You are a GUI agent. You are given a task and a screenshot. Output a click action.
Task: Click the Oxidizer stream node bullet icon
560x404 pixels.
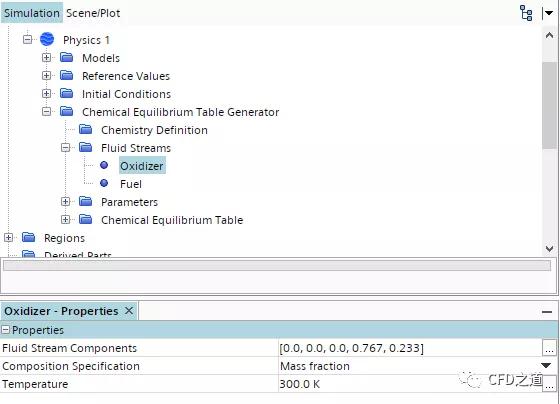coord(104,165)
